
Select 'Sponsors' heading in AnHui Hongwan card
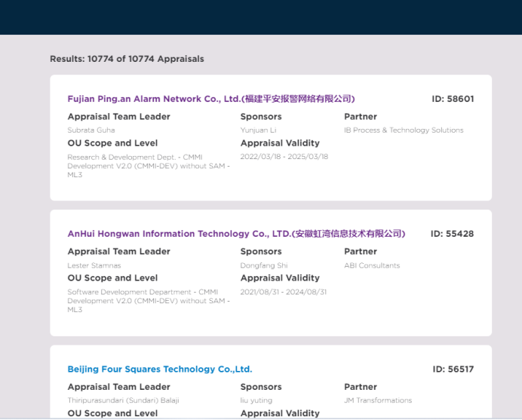(261, 252)
